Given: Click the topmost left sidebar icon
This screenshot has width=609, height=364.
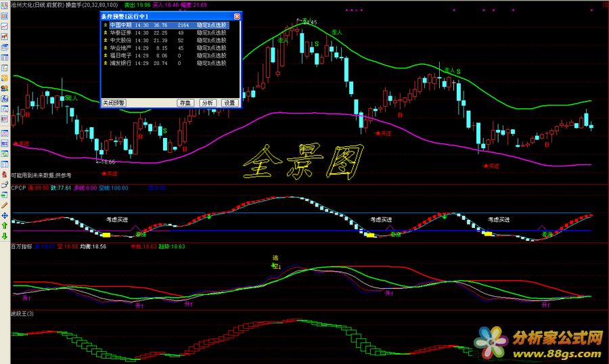Looking at the screenshot, I should [x=4, y=6].
